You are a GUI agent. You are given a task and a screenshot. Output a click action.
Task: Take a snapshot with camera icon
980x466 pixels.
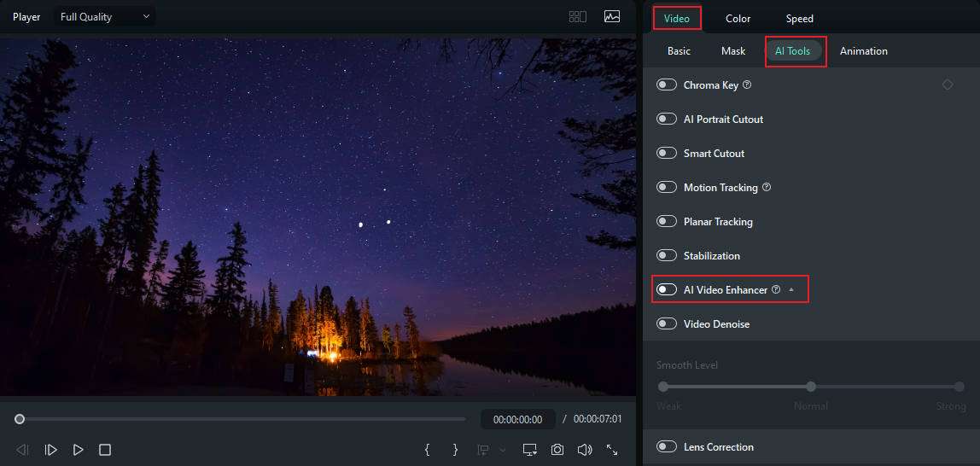(557, 450)
